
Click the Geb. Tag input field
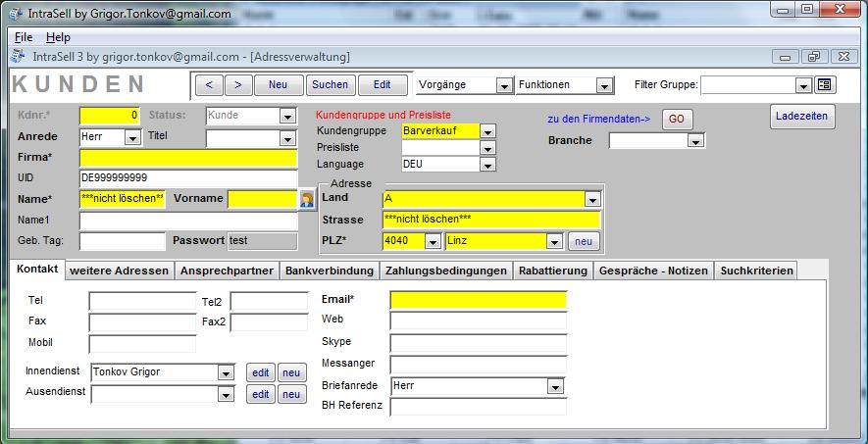point(123,241)
